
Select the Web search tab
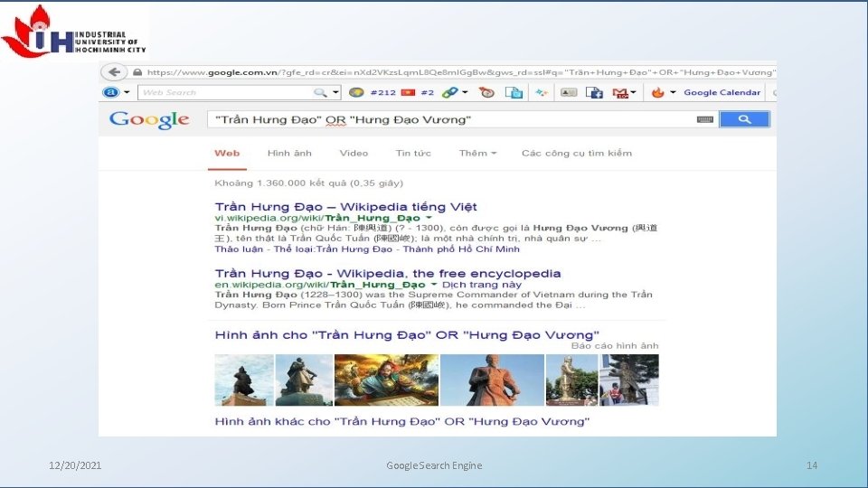click(227, 154)
